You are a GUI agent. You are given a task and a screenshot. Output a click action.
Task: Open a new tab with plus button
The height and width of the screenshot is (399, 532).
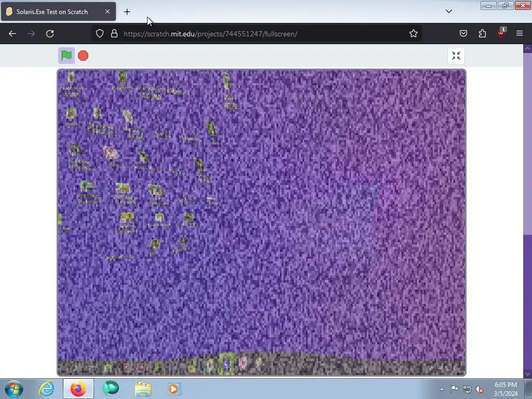click(127, 12)
